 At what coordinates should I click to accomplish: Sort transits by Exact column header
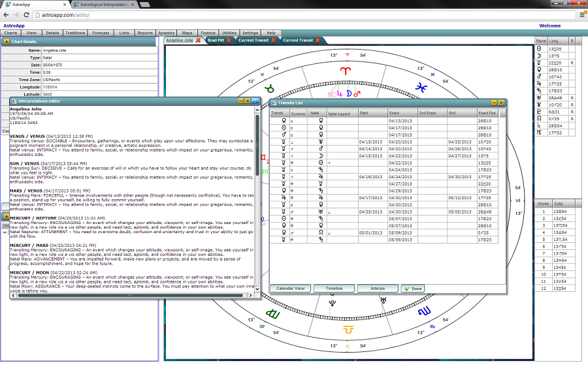tap(394, 113)
